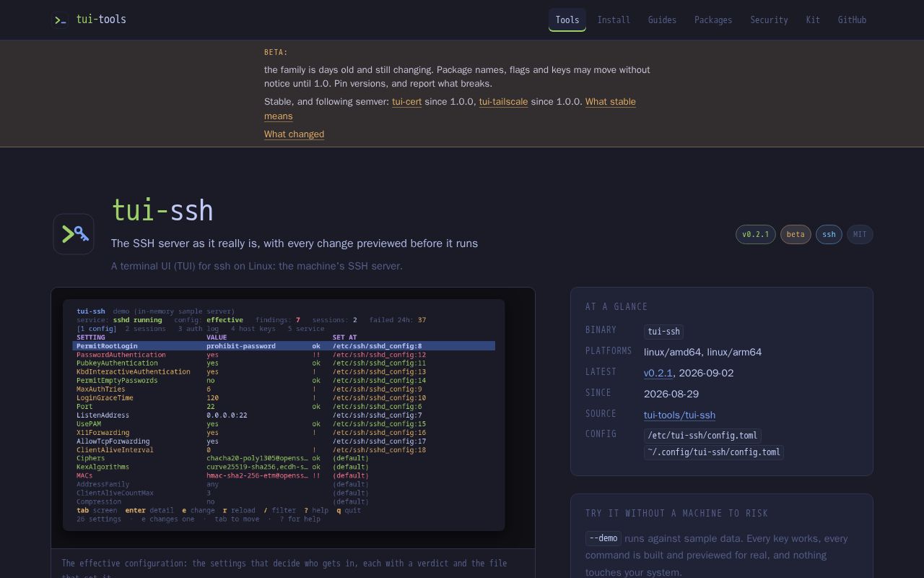Open the Kit nav item

pos(813,20)
